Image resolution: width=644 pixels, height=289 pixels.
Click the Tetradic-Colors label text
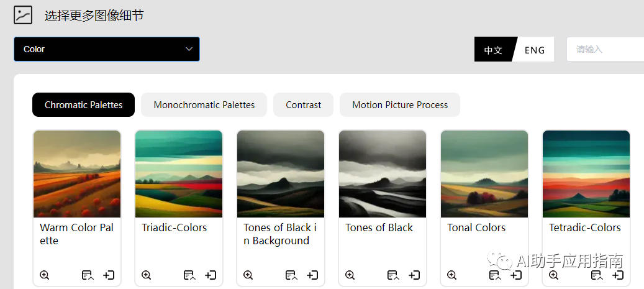[x=585, y=227]
